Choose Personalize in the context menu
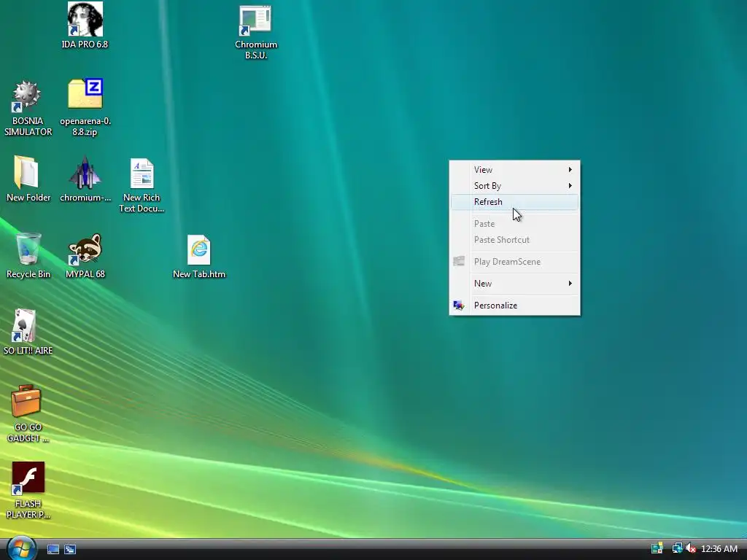The width and height of the screenshot is (747, 560). pyautogui.click(x=514, y=306)
